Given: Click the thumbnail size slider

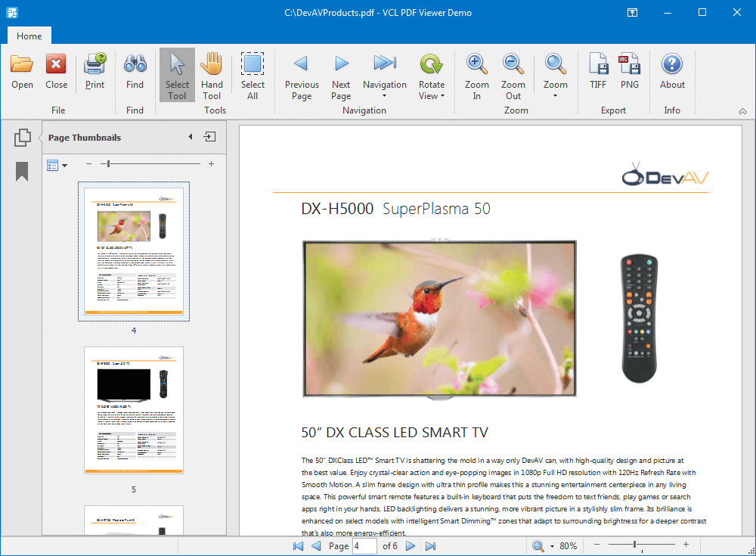Looking at the screenshot, I should pyautogui.click(x=150, y=164).
